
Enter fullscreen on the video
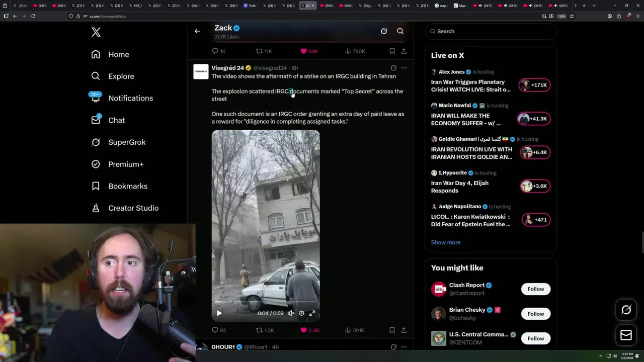[x=312, y=313]
